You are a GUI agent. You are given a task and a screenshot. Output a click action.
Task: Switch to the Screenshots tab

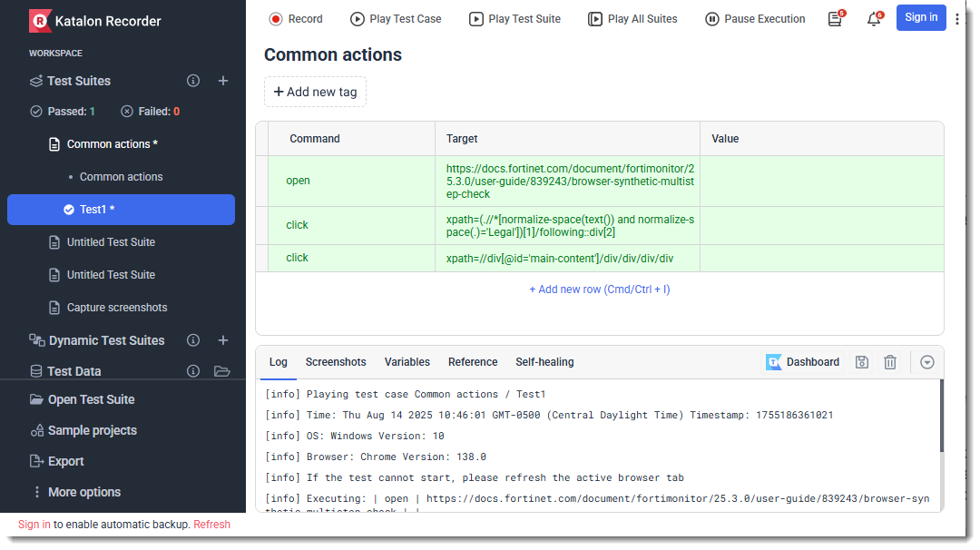tap(336, 362)
